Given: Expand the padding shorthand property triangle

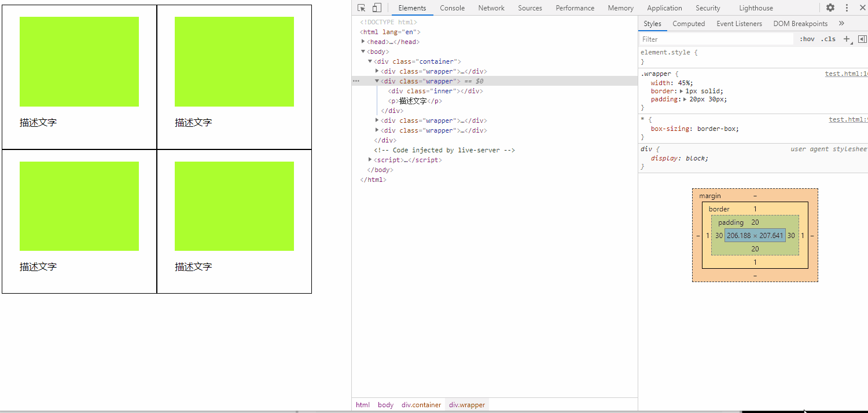Looking at the screenshot, I should (686, 99).
